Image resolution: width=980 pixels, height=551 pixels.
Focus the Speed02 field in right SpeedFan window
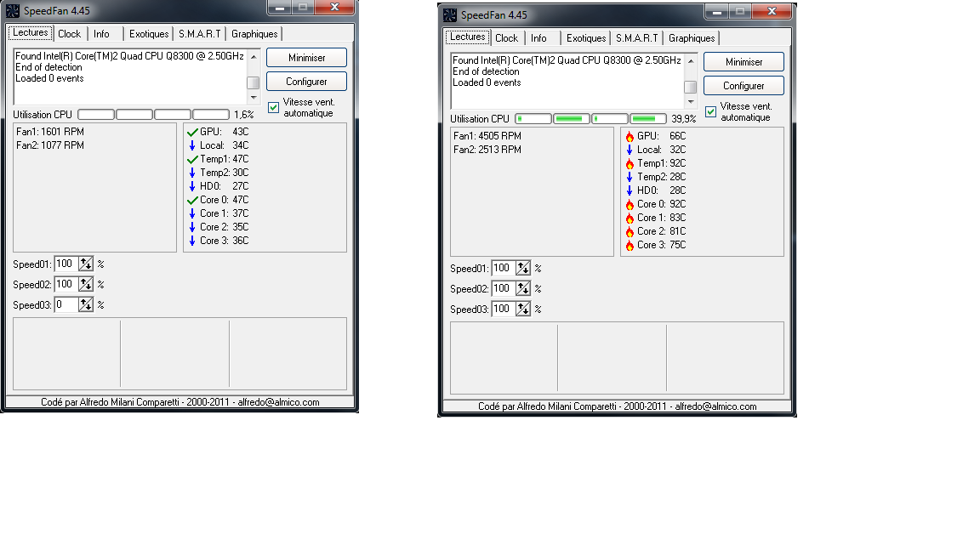(x=504, y=288)
